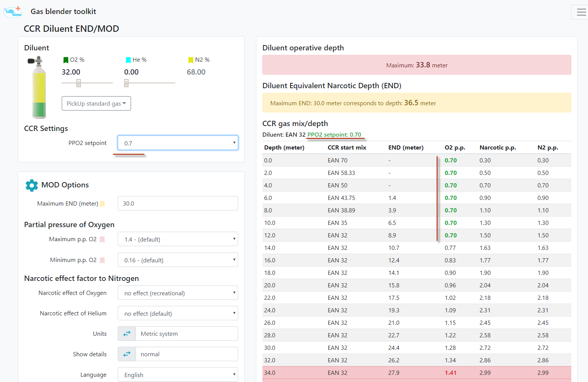Screen dimensions: 588x382
Task: Click the green PPO2 setpoint: 0.70 text
Action: click(334, 135)
